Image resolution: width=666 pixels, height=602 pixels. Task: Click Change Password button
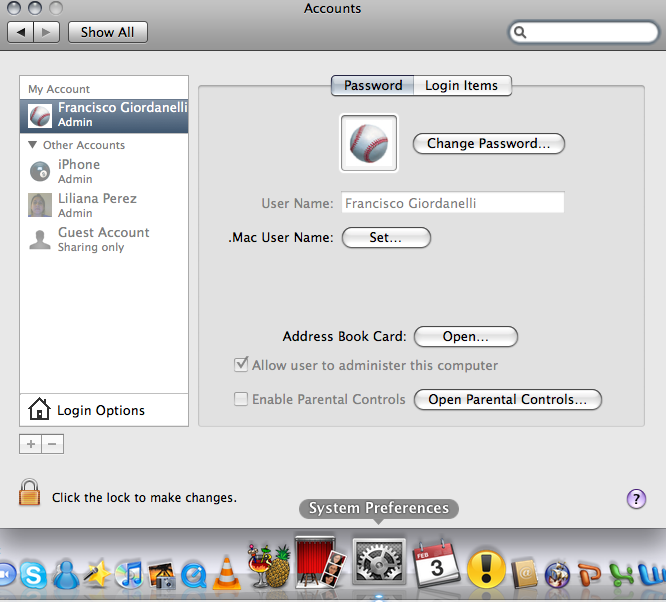[489, 144]
